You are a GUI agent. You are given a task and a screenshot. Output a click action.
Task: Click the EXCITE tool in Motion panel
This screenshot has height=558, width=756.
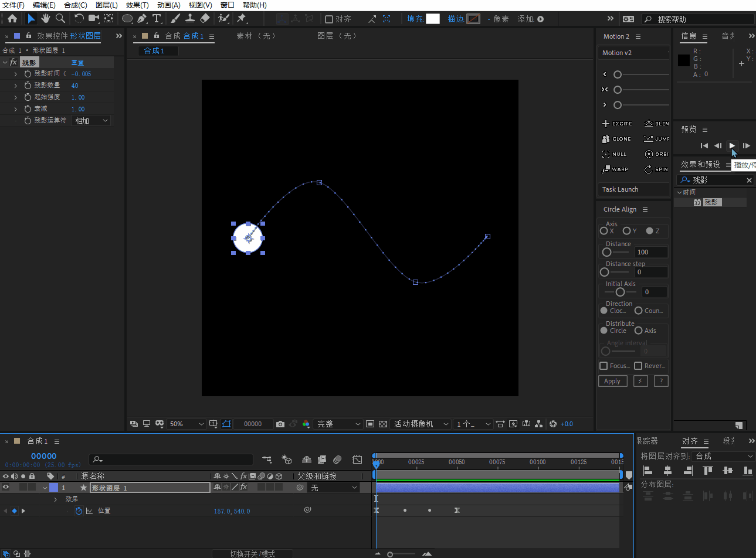[x=617, y=124]
